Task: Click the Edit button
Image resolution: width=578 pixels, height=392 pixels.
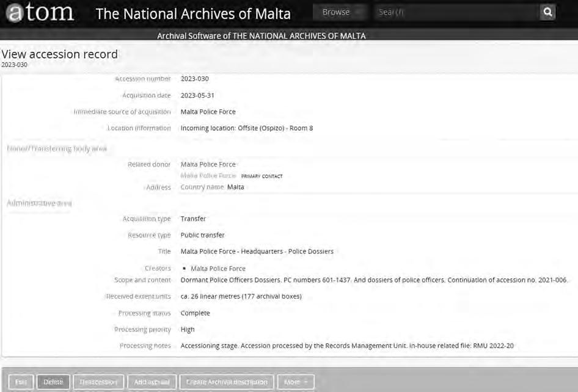Action: [x=21, y=382]
